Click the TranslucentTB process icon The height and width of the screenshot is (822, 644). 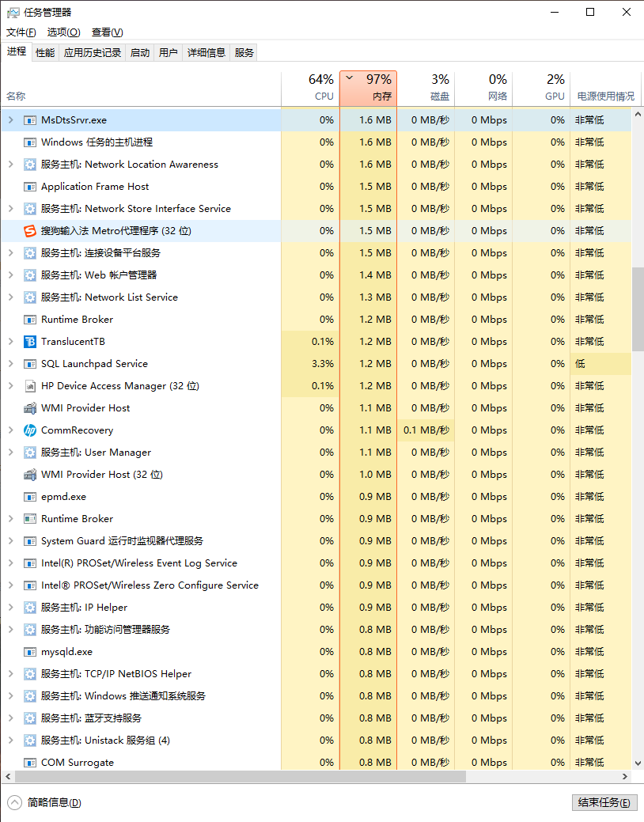[30, 342]
